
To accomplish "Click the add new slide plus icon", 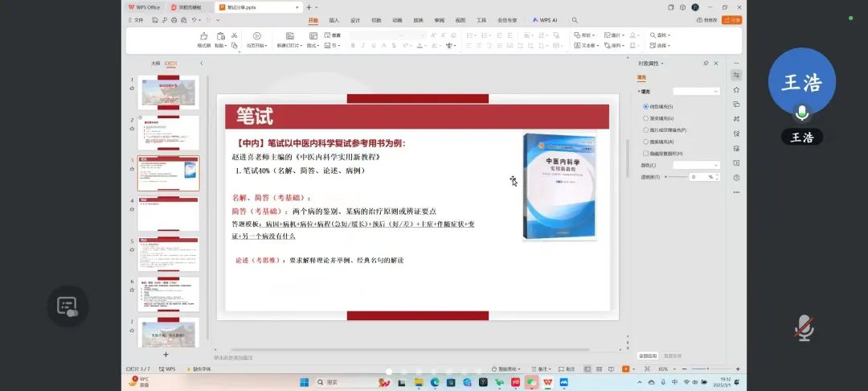I will 166,354.
